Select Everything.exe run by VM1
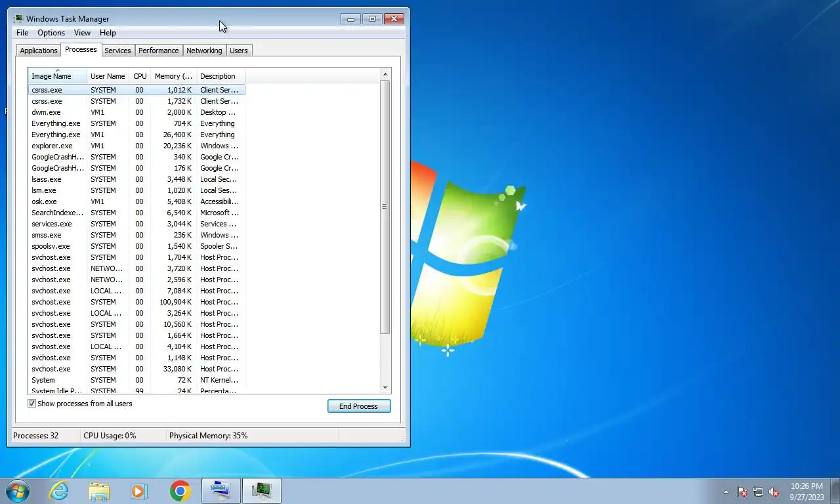Viewport: 840px width, 504px height. tap(136, 135)
